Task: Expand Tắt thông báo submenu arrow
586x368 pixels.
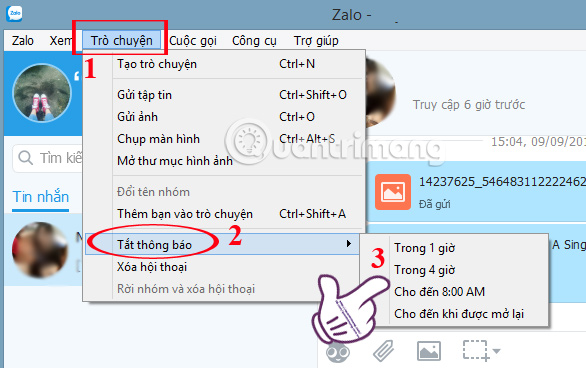Action: click(x=349, y=244)
